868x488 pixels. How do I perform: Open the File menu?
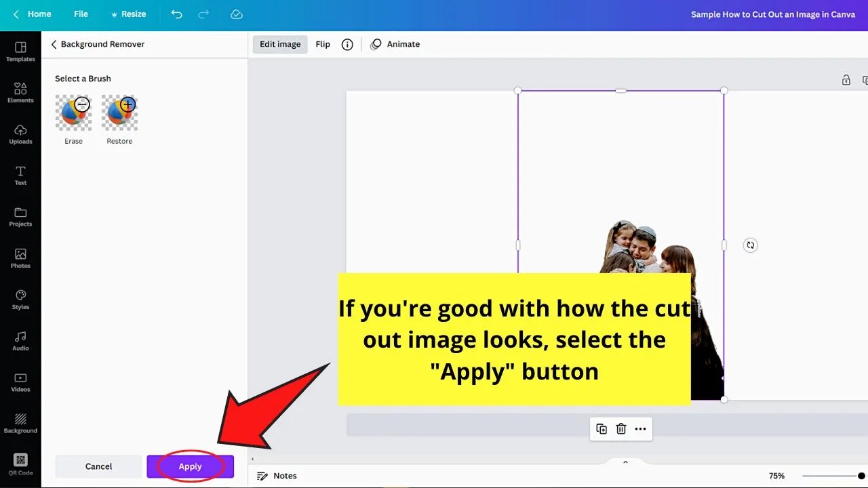(x=81, y=14)
